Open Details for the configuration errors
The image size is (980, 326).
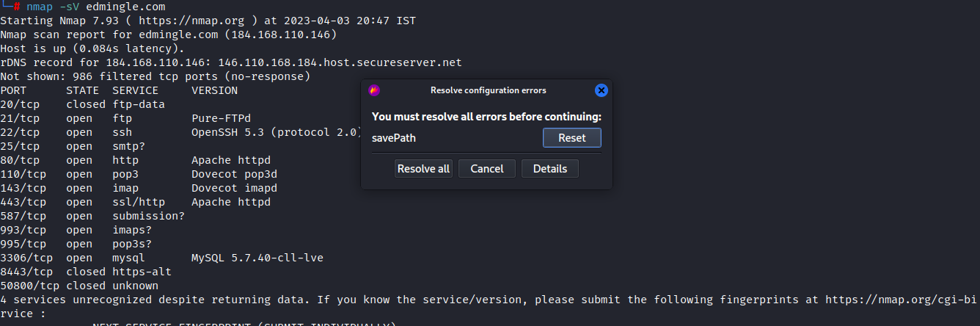click(x=549, y=169)
